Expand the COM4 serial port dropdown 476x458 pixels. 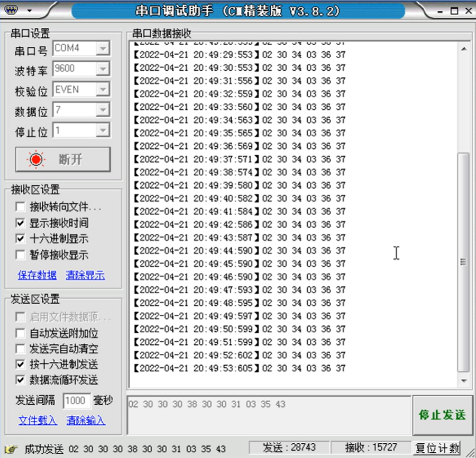tap(102, 48)
